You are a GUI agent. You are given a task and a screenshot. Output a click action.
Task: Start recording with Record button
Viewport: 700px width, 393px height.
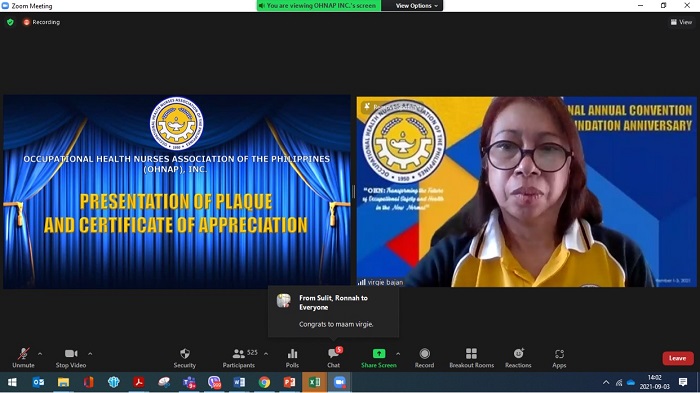[x=424, y=358]
